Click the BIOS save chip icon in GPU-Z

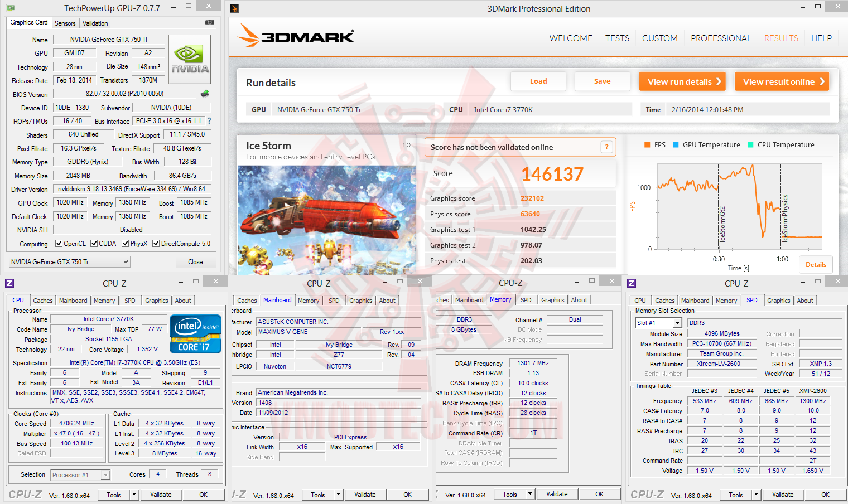pyautogui.click(x=205, y=94)
